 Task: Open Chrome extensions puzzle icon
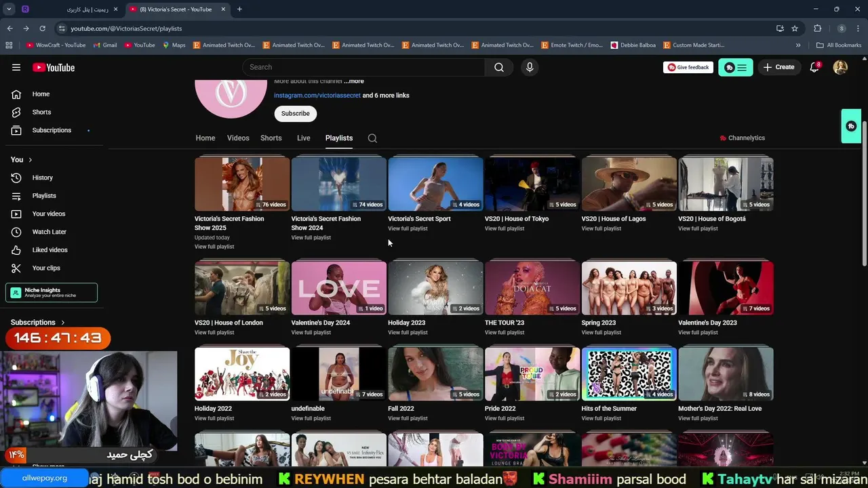[817, 28]
